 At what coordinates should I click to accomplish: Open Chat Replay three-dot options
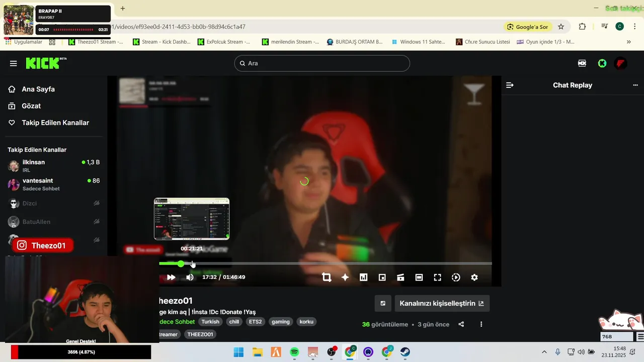coord(635,85)
